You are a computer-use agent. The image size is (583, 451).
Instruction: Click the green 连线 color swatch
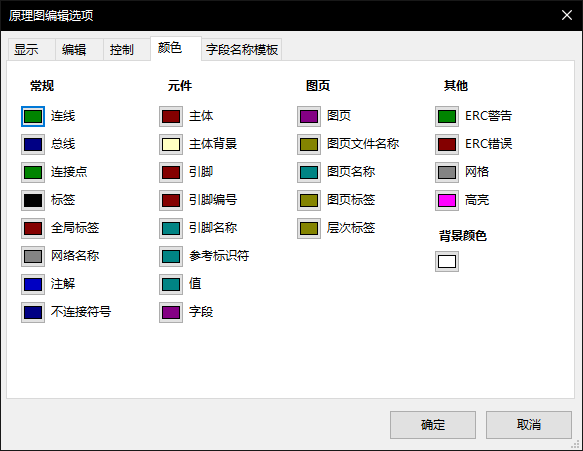33,116
